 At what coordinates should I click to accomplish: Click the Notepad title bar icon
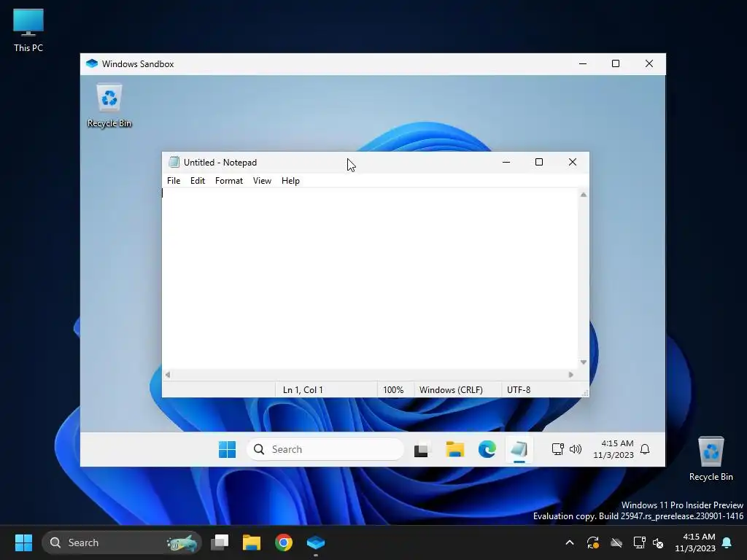174,163
